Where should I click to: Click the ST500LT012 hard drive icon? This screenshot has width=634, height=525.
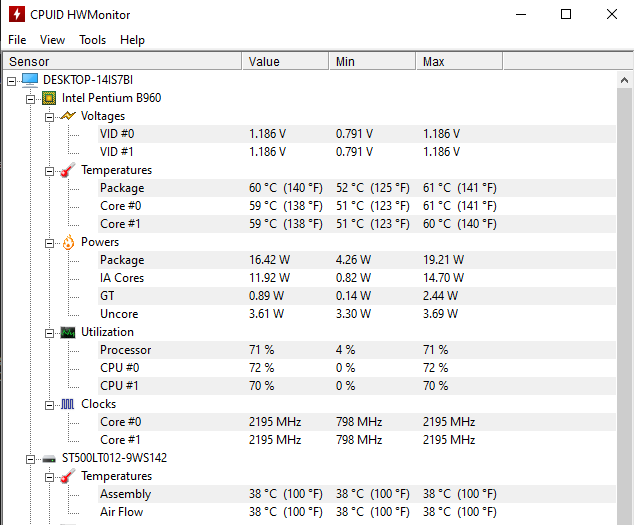(x=49, y=458)
